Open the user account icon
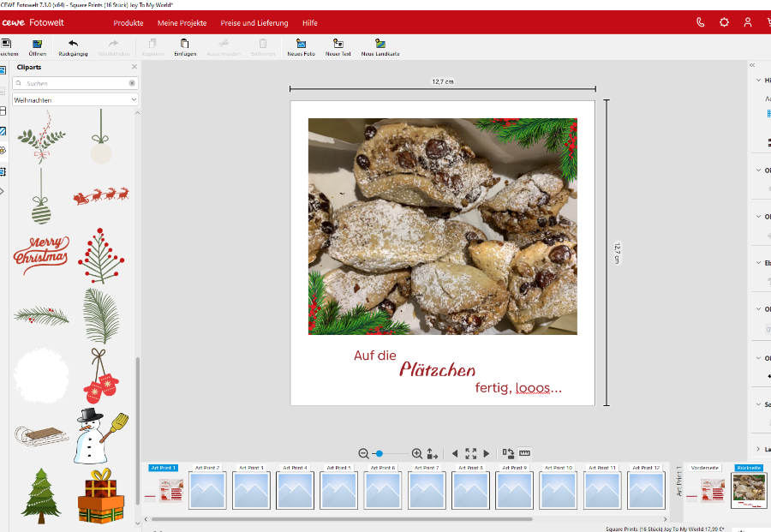The width and height of the screenshot is (771, 532). (748, 22)
